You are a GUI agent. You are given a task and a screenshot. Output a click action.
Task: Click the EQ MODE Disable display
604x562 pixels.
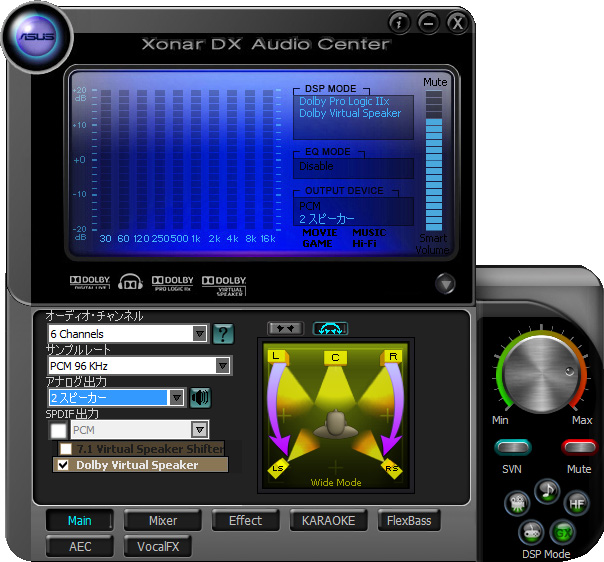(x=353, y=168)
